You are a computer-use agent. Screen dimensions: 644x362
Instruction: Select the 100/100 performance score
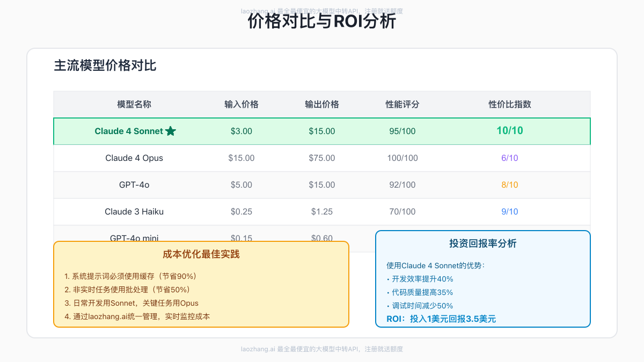pos(402,158)
